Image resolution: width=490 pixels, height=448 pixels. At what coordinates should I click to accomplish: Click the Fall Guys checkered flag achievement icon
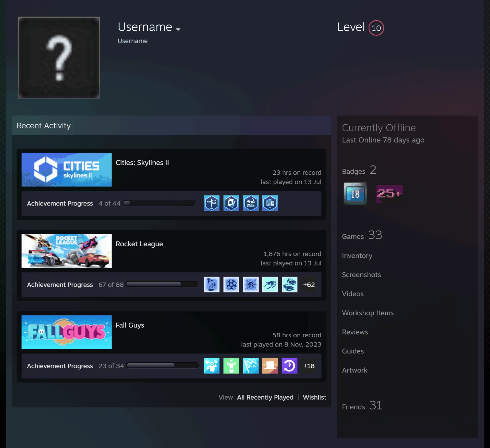click(251, 366)
